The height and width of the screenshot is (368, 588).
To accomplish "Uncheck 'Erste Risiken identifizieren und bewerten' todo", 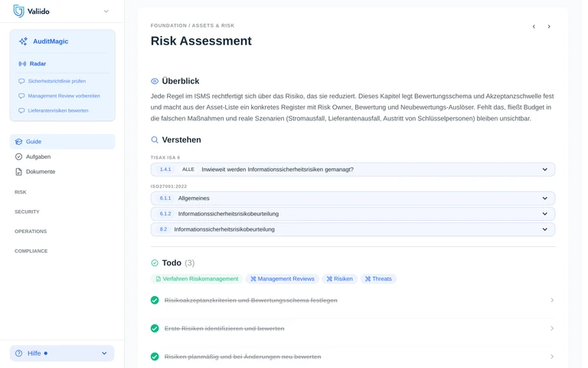I will [155, 329].
